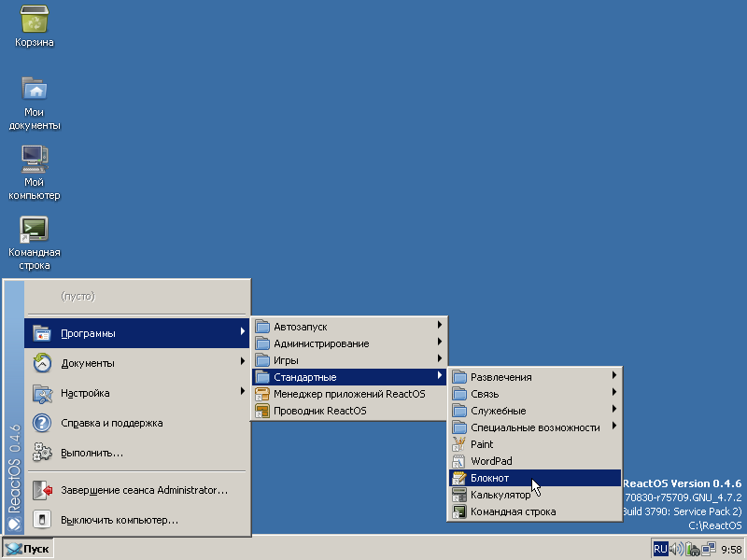747x560 pixels.
Task: Expand the Игры submenu arrow
Action: pyautogui.click(x=439, y=358)
